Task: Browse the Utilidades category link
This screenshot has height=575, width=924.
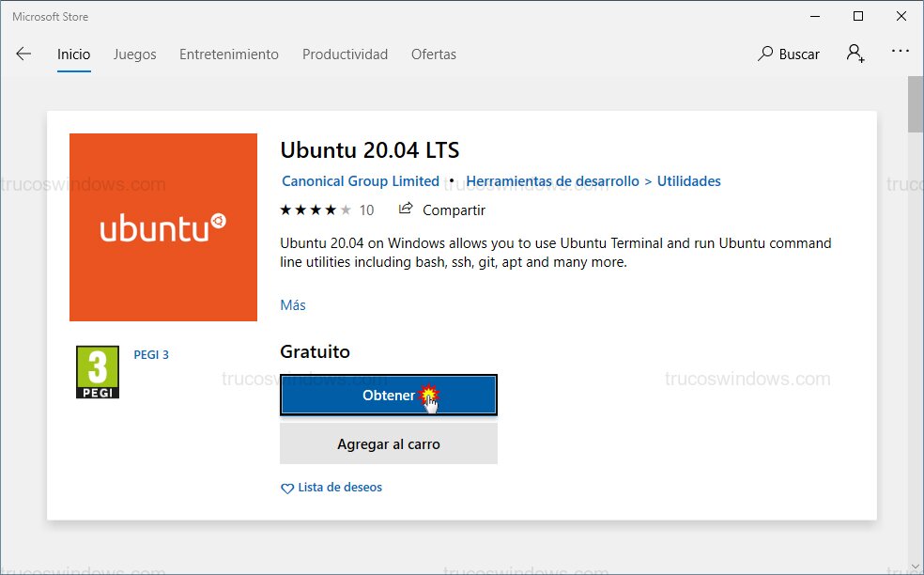Action: coord(688,180)
